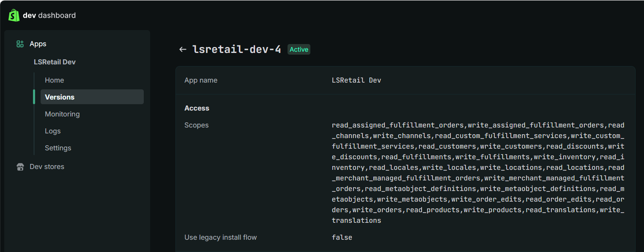Click the LSRetail Dev app name value
Screen dimensions: 644x252
pos(356,80)
